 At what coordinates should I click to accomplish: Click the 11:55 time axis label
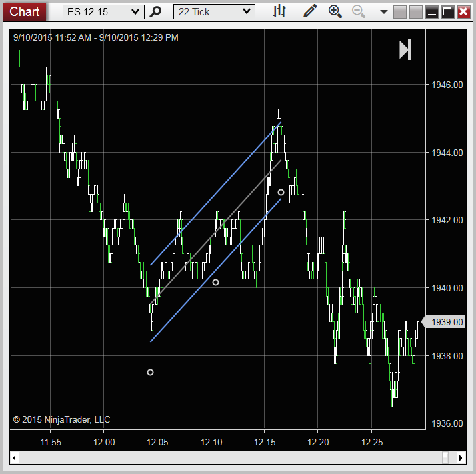51,442
